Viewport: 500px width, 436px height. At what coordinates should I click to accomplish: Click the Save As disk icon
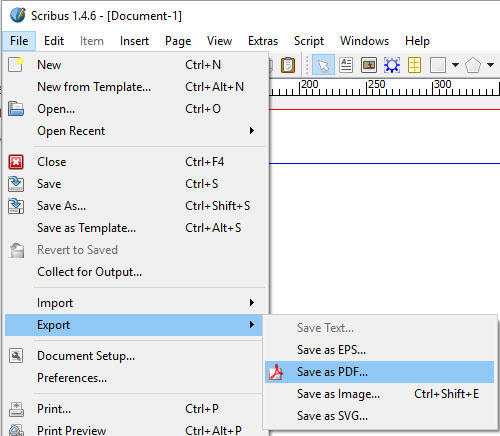(x=16, y=206)
